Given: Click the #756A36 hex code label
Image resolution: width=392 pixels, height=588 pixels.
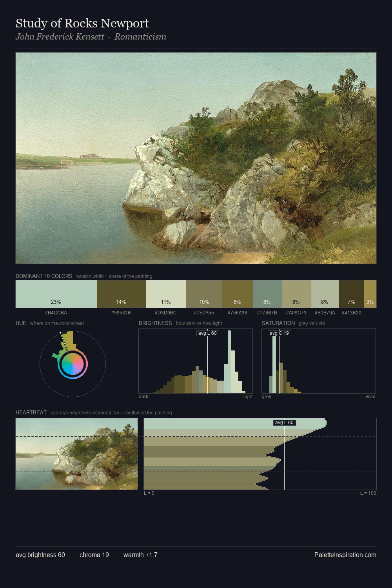Looking at the screenshot, I should pos(238,313).
